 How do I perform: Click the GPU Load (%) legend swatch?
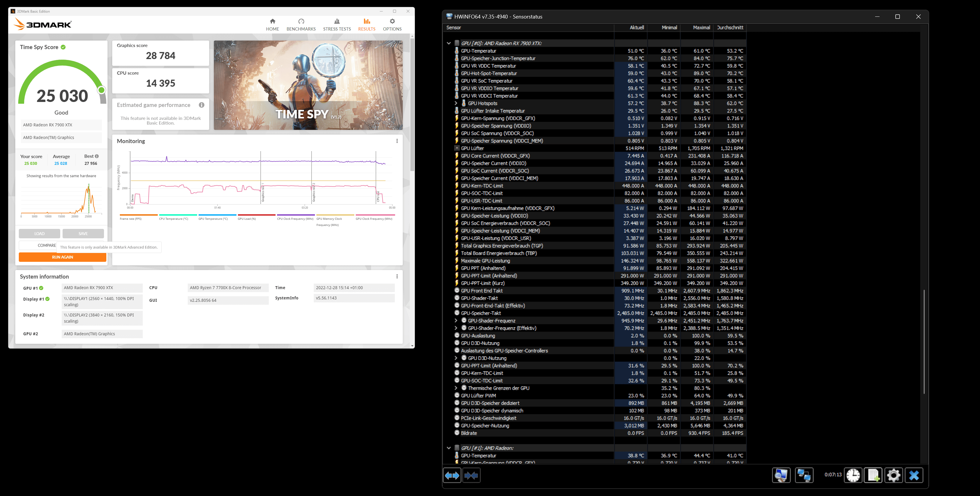256,215
